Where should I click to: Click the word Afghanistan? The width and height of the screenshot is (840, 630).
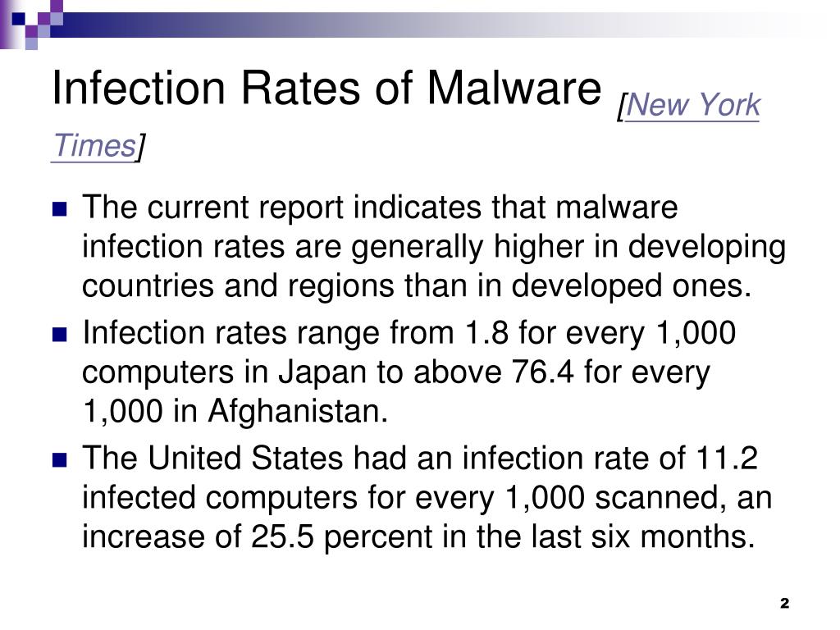click(x=297, y=412)
